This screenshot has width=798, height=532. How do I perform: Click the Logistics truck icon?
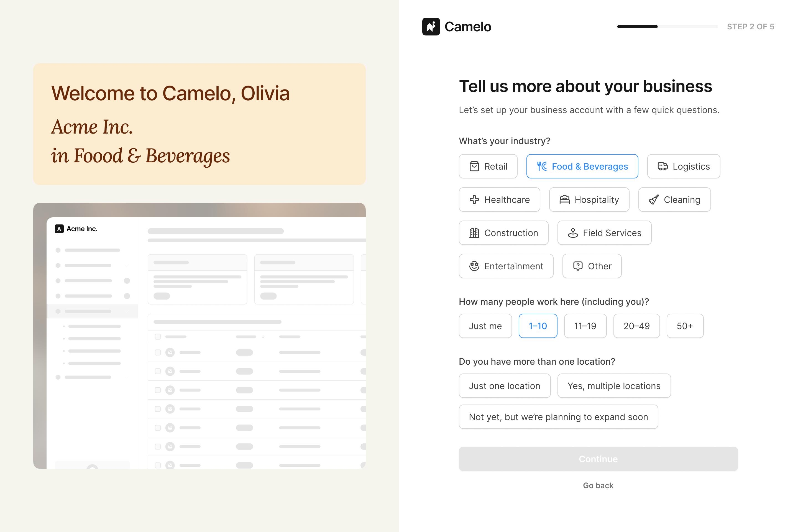663,166
